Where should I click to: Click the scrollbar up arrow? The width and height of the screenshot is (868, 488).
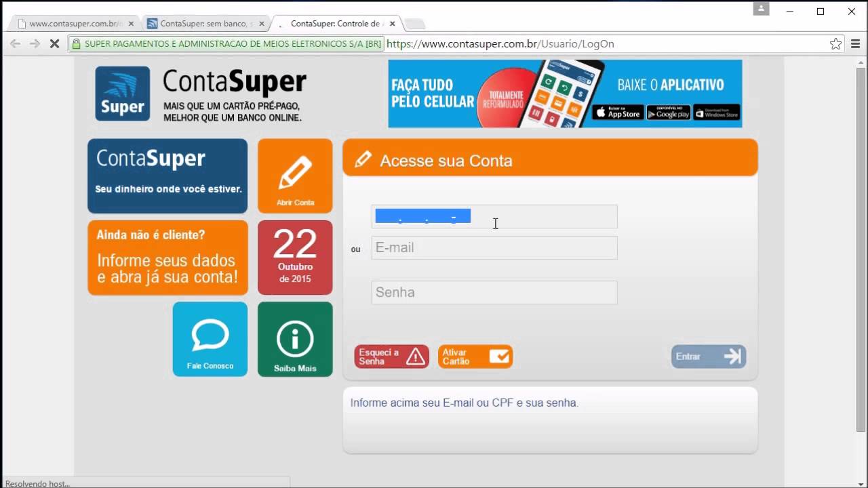[861, 62]
